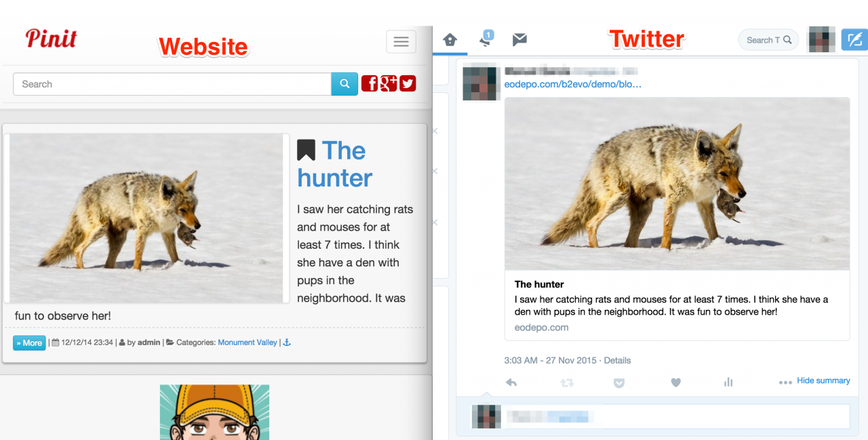Open the coyote image in the website post

pyautogui.click(x=146, y=218)
